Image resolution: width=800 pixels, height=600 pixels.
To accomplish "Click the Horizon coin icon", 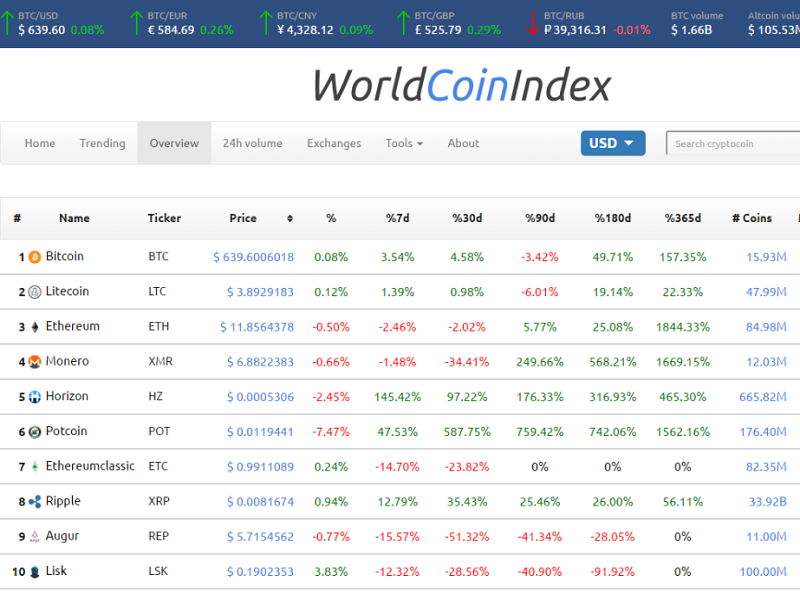I will [x=34, y=397].
